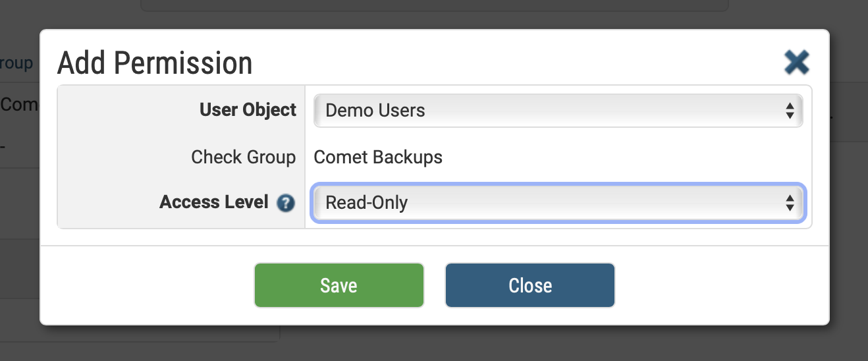
Task: Click the Comet Backups group name text
Action: tap(378, 157)
